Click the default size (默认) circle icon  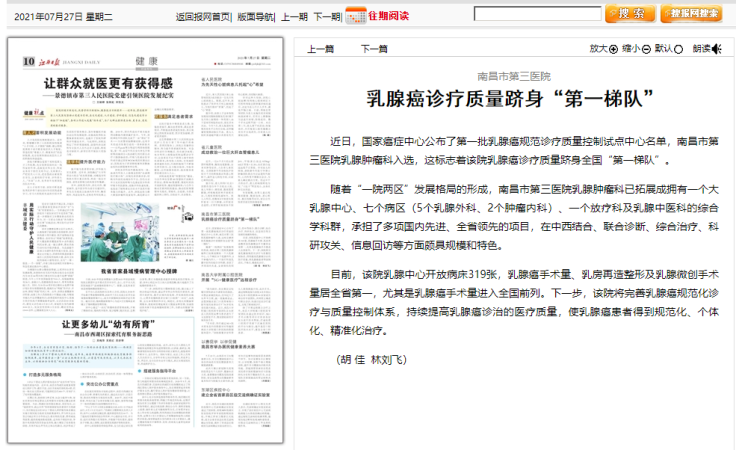[x=679, y=48]
